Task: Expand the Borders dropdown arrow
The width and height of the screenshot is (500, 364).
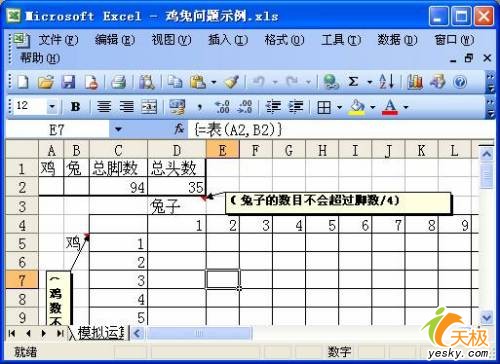Action: tap(340, 107)
